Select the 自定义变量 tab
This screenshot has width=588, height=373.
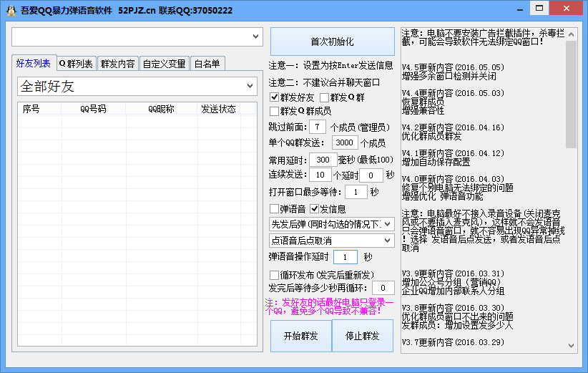pyautogui.click(x=164, y=64)
